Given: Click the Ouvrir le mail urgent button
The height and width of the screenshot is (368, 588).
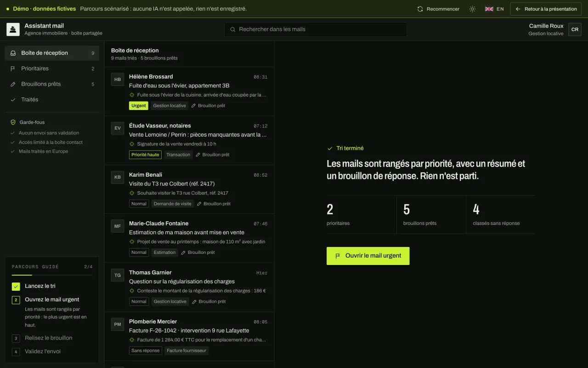Looking at the screenshot, I should click(x=368, y=256).
